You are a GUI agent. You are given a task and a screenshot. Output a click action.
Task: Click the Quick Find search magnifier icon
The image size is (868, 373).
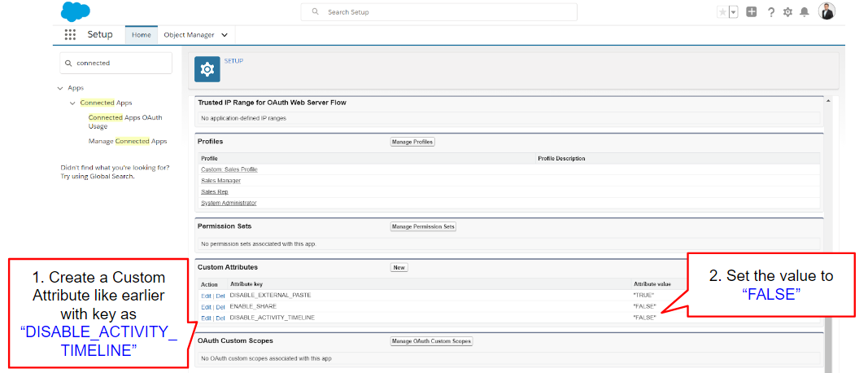68,64
